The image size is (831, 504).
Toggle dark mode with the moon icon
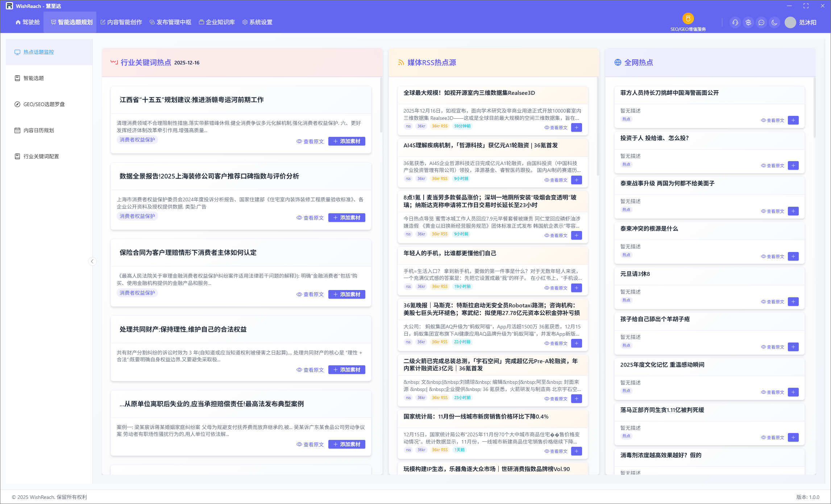pyautogui.click(x=774, y=22)
